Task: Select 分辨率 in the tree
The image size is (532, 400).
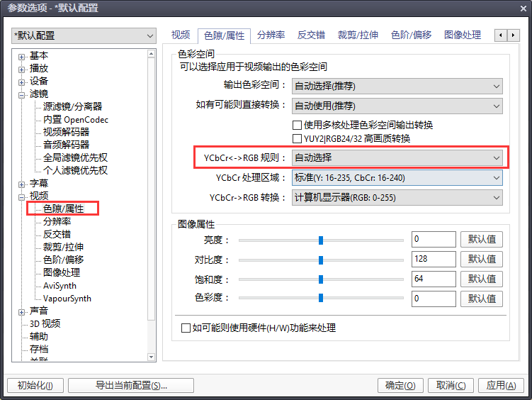Action: click(57, 221)
